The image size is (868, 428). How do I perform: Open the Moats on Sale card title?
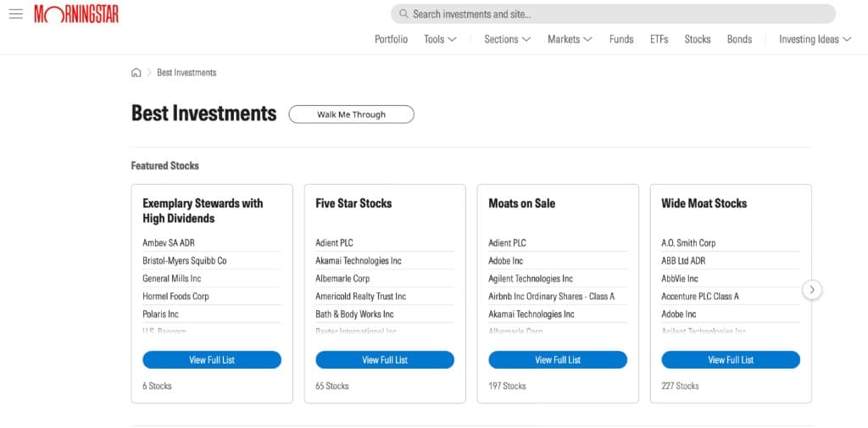521,203
